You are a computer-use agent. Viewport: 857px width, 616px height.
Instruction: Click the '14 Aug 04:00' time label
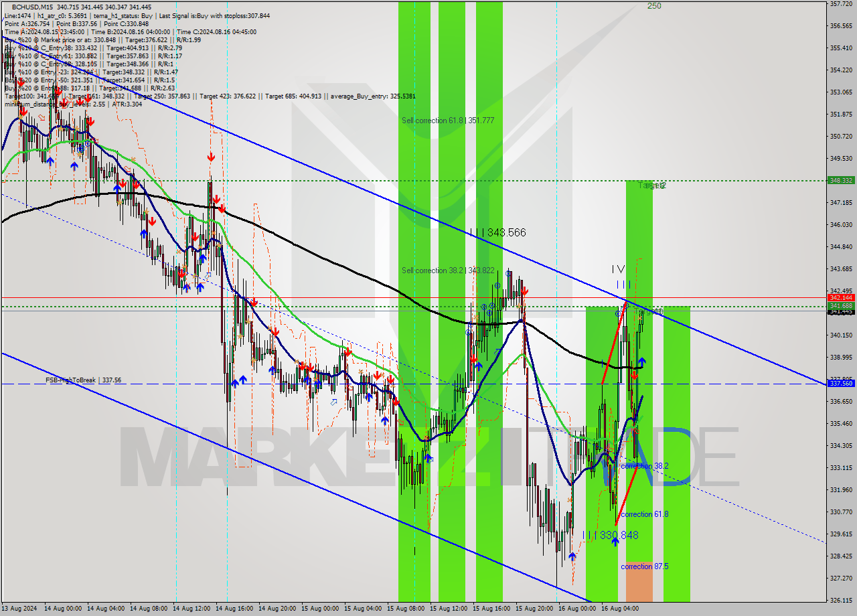(x=106, y=609)
